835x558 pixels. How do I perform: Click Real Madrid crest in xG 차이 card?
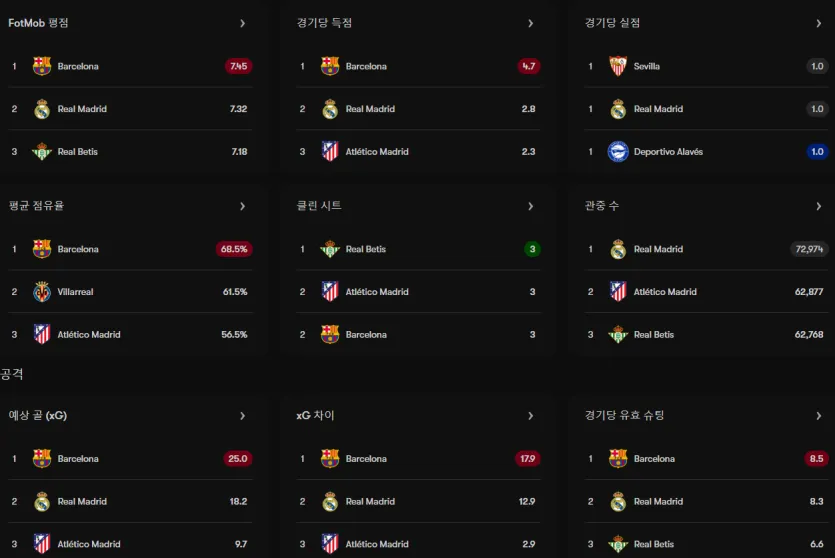tap(330, 502)
